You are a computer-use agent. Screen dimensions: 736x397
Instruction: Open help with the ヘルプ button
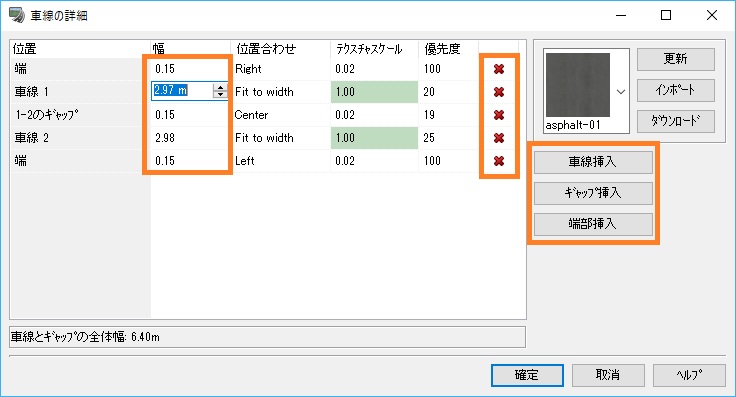[x=689, y=375]
